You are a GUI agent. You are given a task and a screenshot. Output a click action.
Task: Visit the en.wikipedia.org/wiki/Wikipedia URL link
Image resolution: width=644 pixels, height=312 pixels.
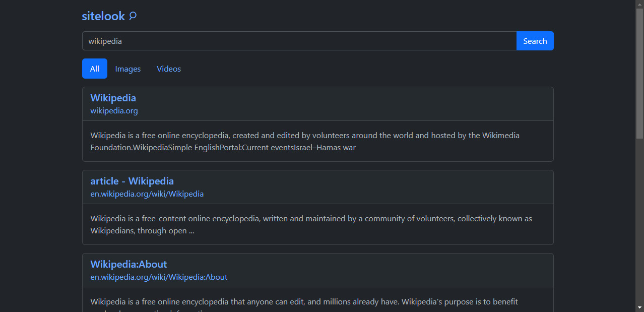pyautogui.click(x=147, y=194)
